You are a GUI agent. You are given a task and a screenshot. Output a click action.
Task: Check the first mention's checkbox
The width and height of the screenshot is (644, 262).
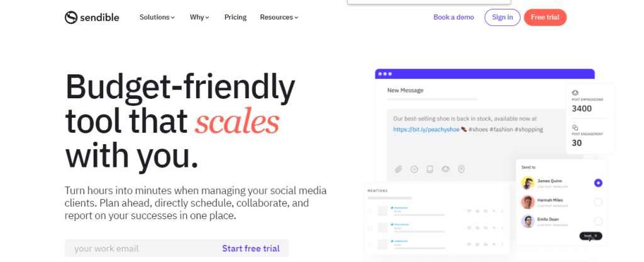click(370, 211)
